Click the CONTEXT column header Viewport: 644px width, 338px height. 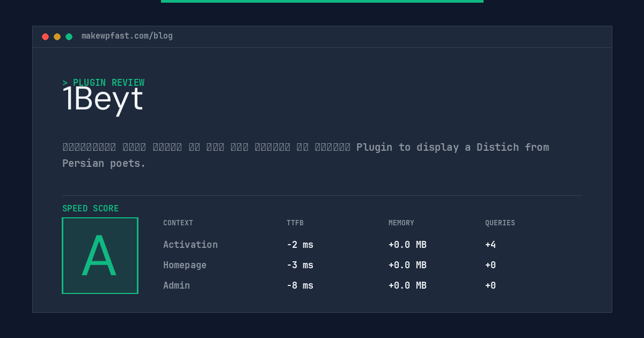point(178,223)
